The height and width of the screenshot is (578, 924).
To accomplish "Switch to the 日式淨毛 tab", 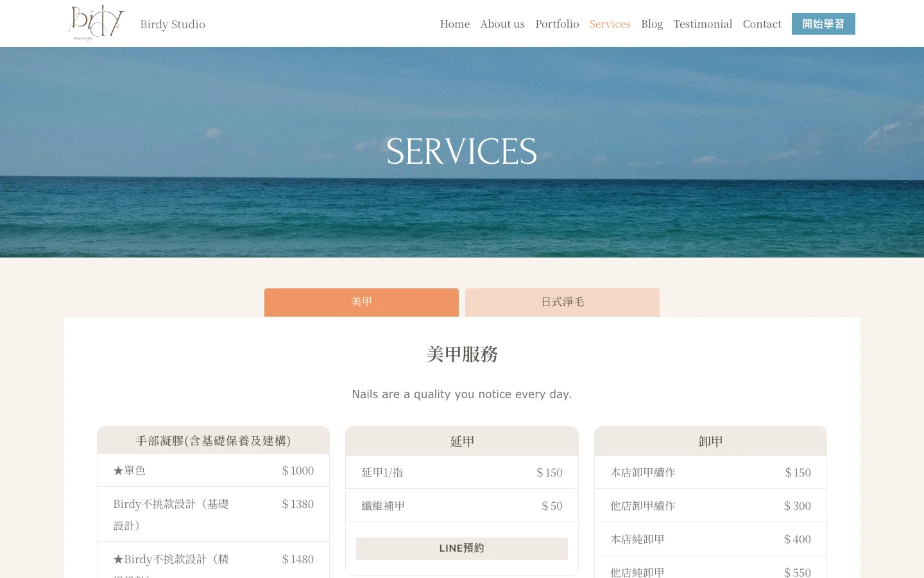I will click(x=562, y=302).
